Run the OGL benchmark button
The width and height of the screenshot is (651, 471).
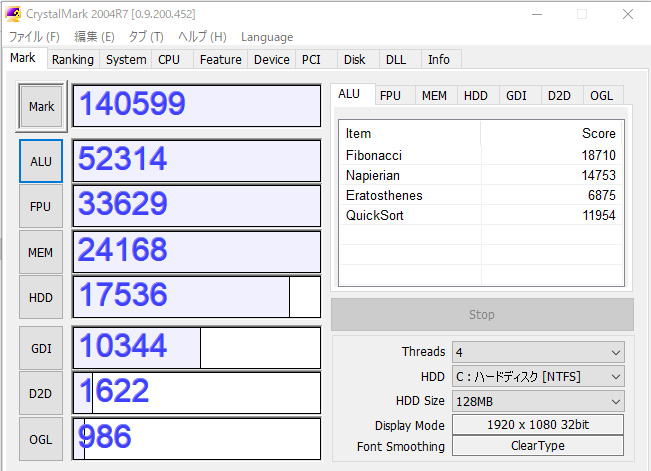41,439
